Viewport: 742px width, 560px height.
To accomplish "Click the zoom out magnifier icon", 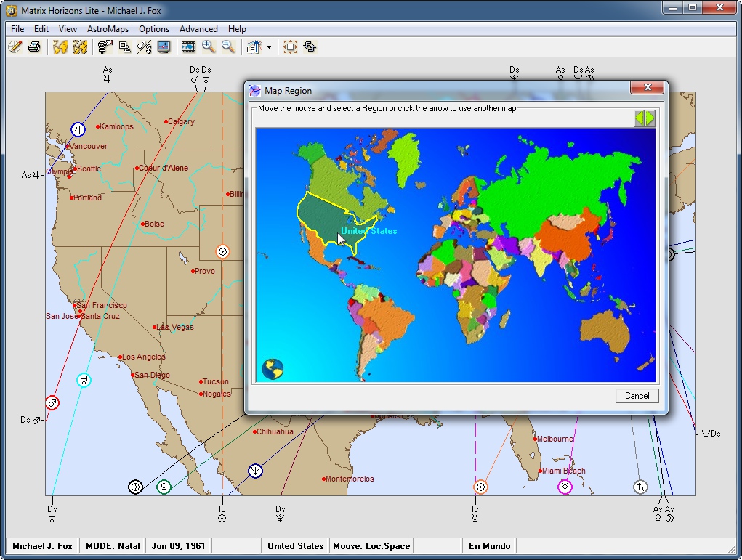I will click(228, 46).
